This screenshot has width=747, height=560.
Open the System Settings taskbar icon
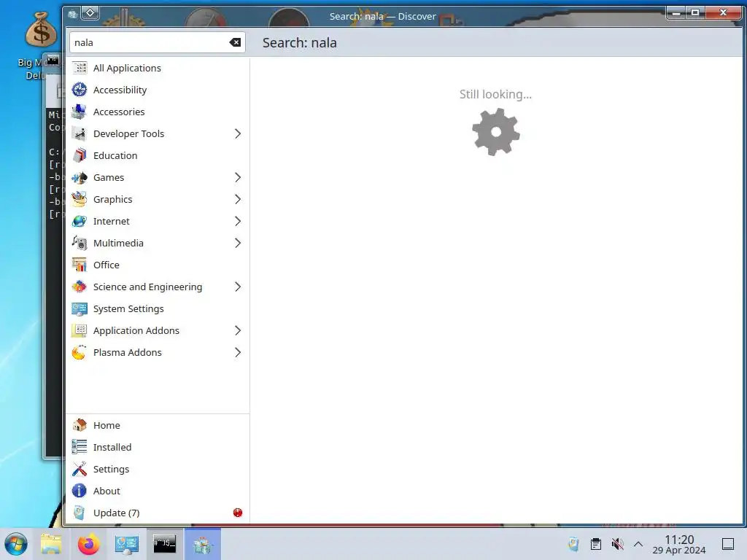click(126, 544)
